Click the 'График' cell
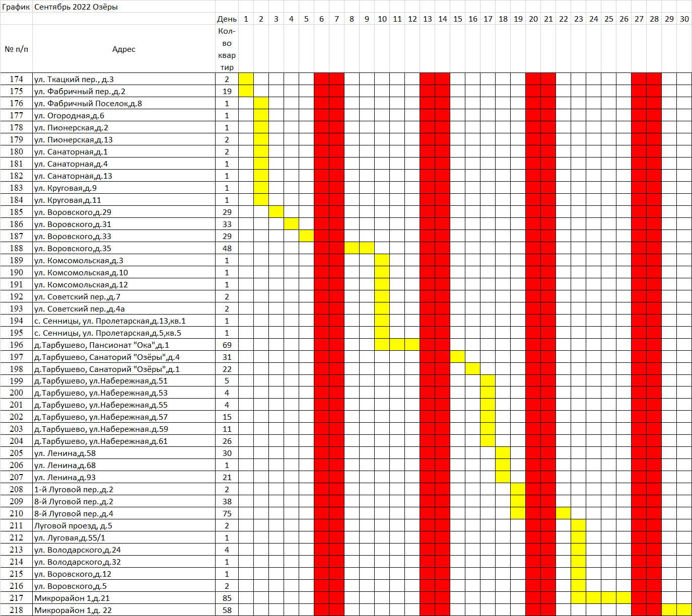Viewport: 692px width, 616px height. click(16, 7)
